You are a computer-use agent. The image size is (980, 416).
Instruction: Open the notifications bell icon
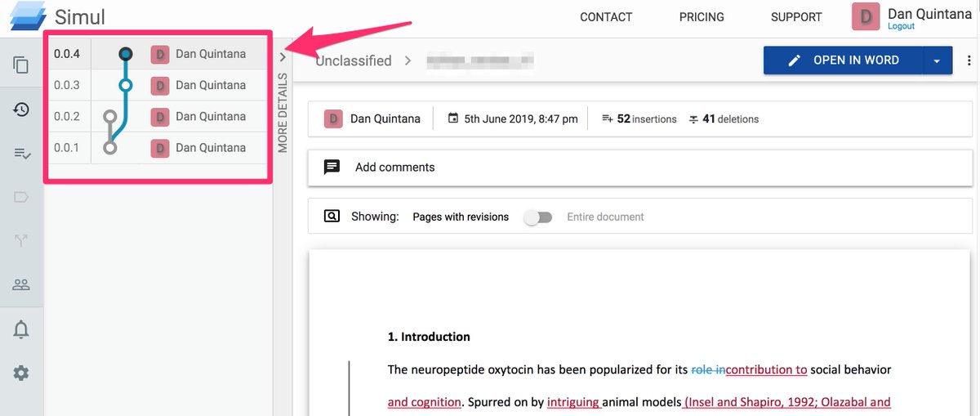21,329
